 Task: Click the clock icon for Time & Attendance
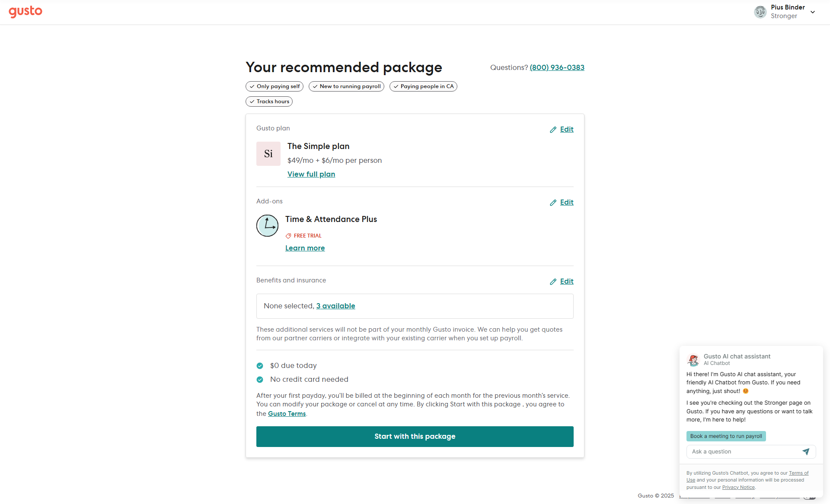[267, 225]
